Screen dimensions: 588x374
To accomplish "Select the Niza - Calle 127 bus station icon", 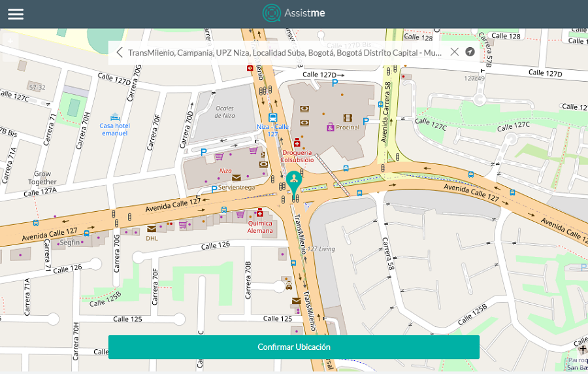I will tap(273, 118).
